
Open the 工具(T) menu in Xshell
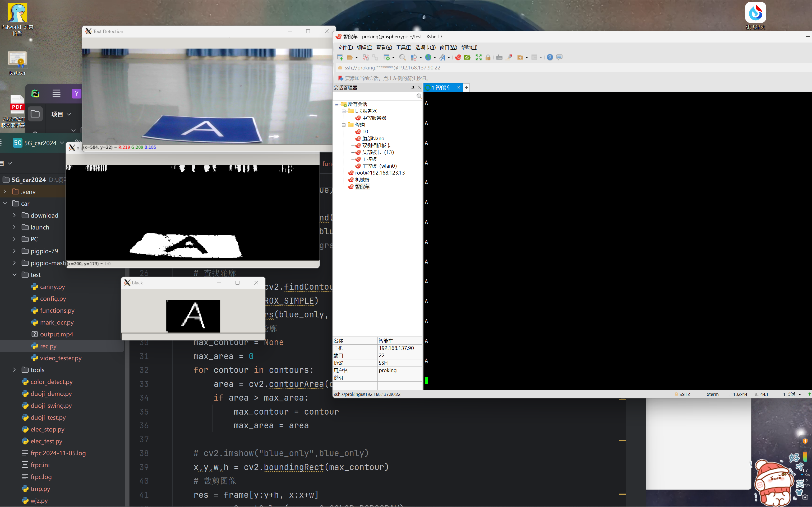[x=403, y=47]
